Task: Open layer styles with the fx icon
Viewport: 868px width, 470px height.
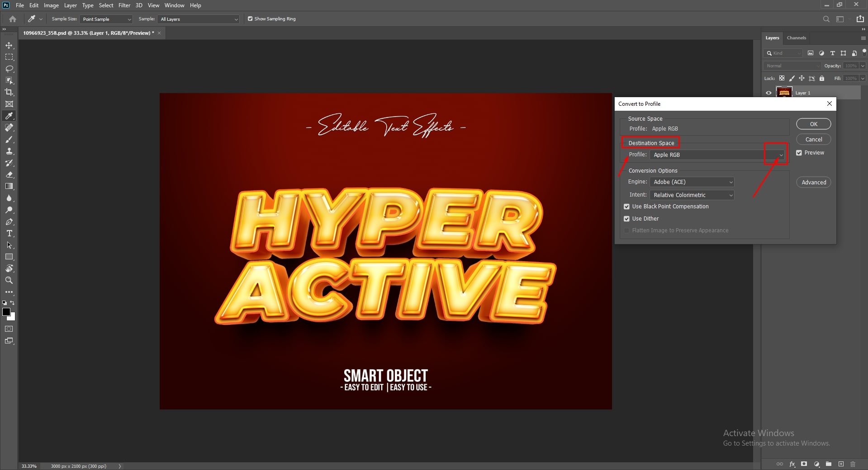Action: click(x=792, y=464)
